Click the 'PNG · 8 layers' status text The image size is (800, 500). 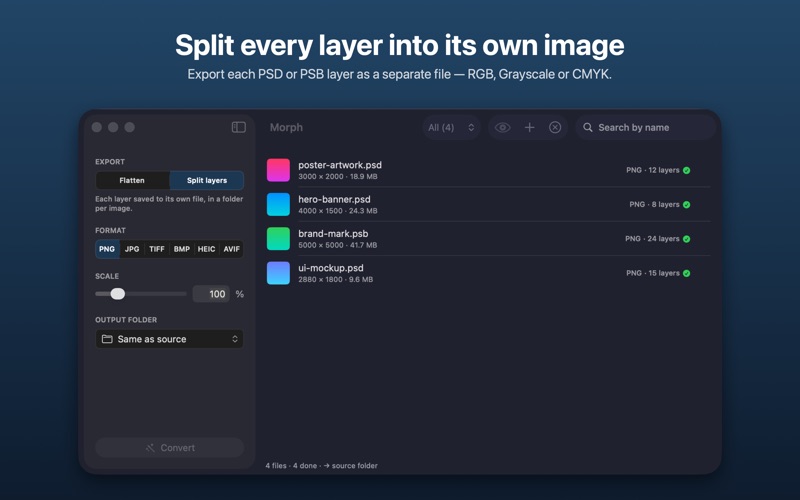point(654,205)
